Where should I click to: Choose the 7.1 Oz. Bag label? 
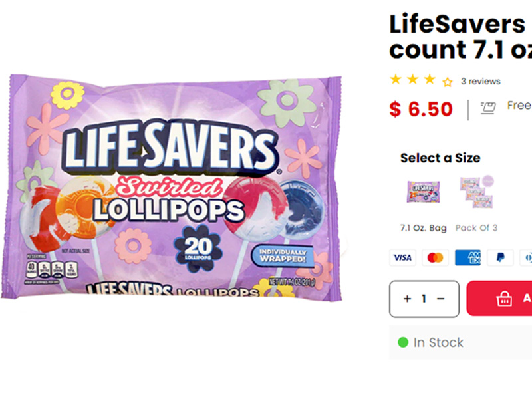click(424, 228)
